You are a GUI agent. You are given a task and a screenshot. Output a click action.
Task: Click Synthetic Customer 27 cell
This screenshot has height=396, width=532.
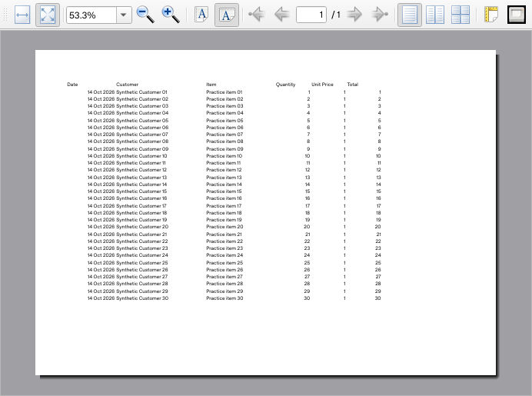141,277
